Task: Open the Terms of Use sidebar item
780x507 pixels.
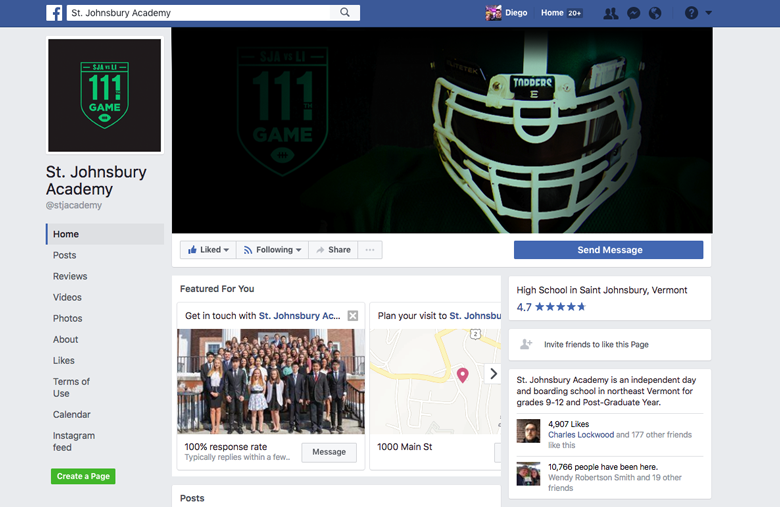Action: pos(71,387)
